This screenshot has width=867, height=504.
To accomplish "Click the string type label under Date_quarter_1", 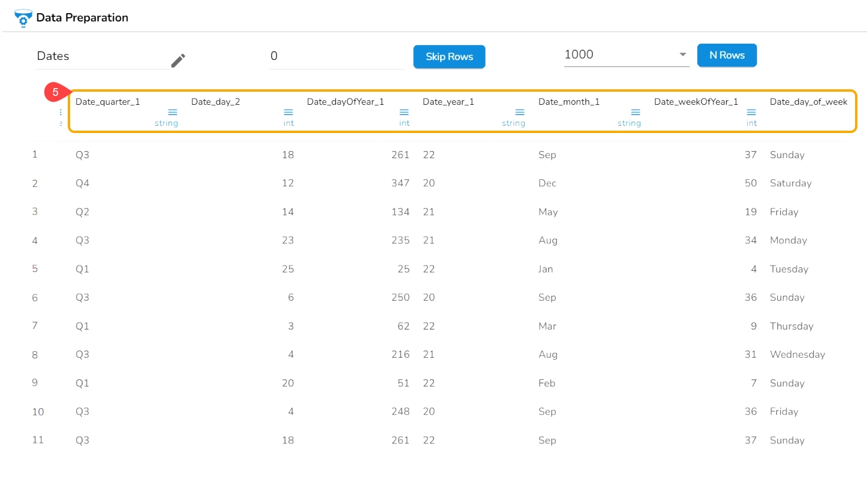I will pos(166,123).
